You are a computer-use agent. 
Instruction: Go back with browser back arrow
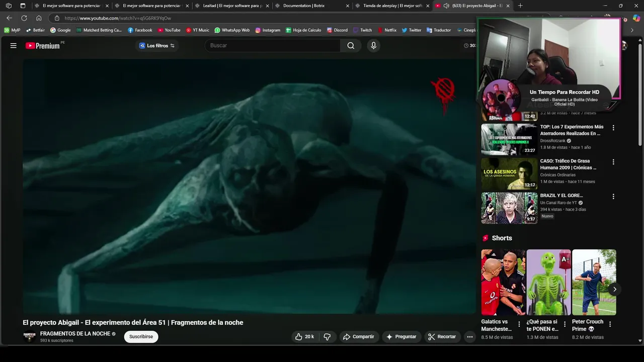tap(9, 18)
